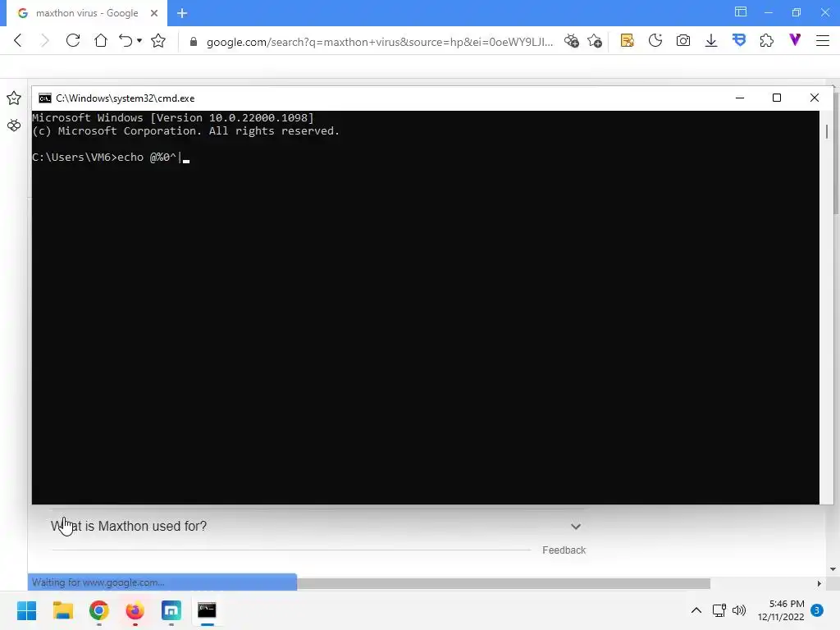Viewport: 840px width, 630px height.
Task: Switch to Command Prompt taskbar icon
Action: point(208,610)
